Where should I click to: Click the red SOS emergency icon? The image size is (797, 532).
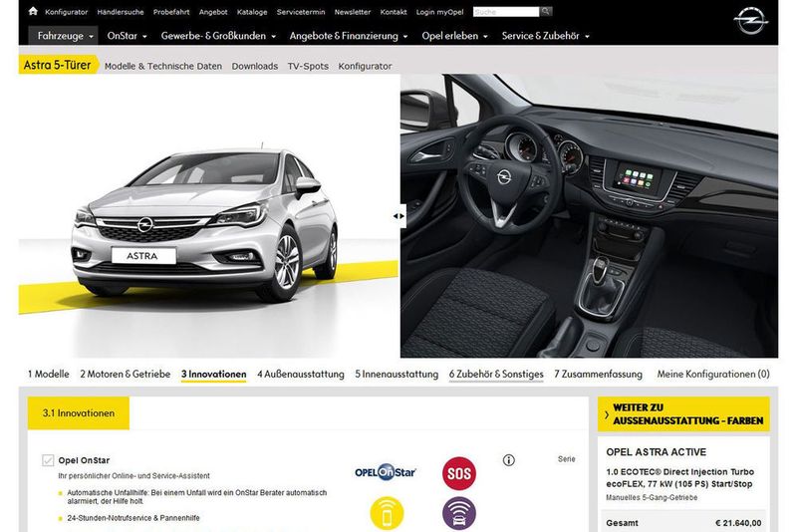tap(459, 473)
